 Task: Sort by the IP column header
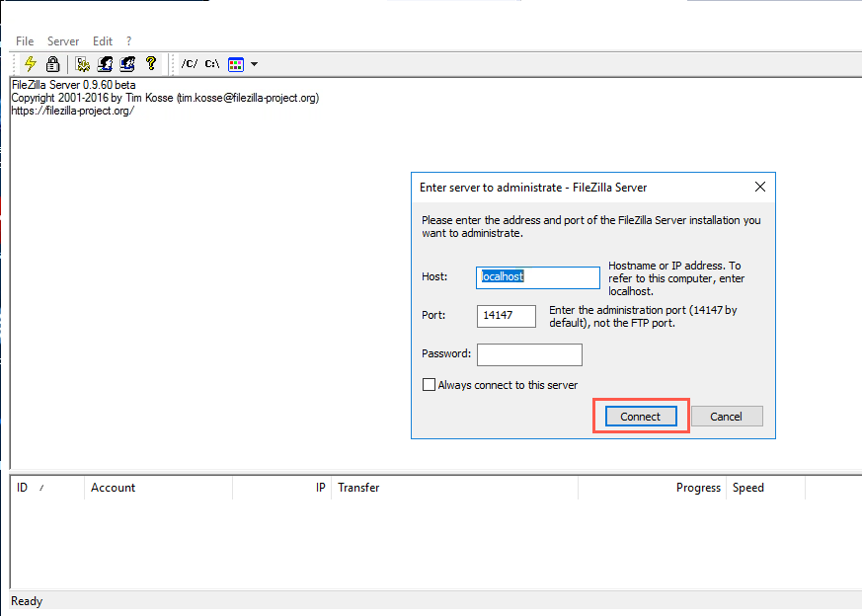(x=282, y=488)
